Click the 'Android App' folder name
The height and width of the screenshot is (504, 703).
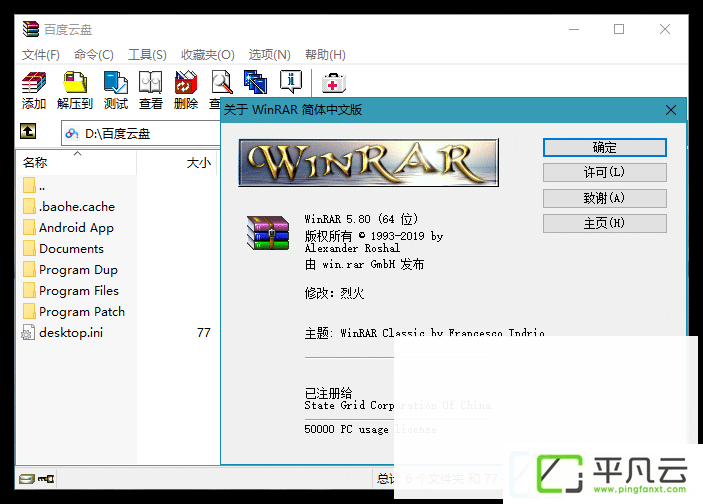pos(76,228)
